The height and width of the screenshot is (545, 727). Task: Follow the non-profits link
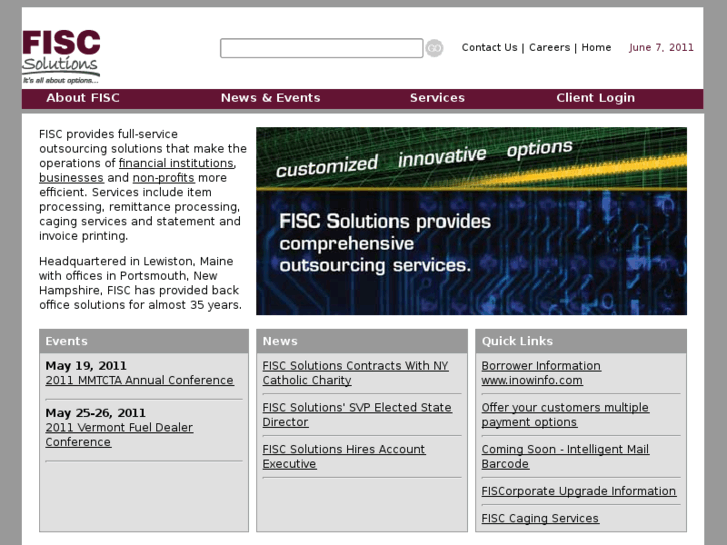pyautogui.click(x=164, y=178)
